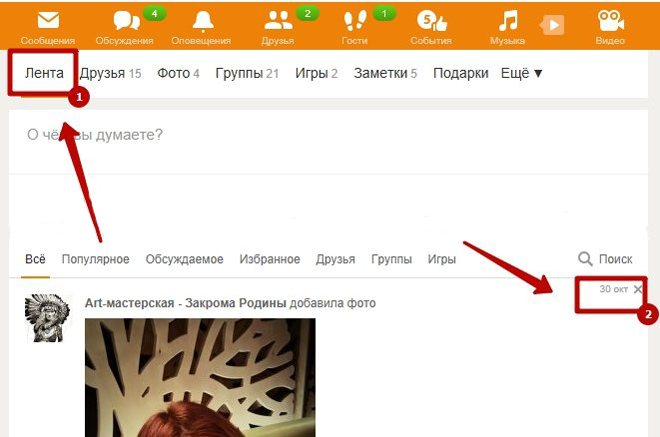
Task: Open the Гости footprints icon
Action: [x=355, y=21]
